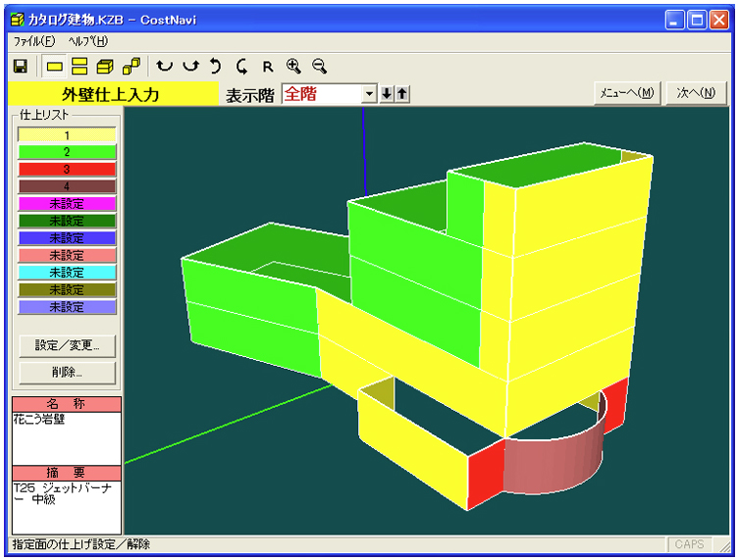Image resolution: width=738 pixels, height=560 pixels.
Task: Open the ファイル(F) menu
Action: 35,41
